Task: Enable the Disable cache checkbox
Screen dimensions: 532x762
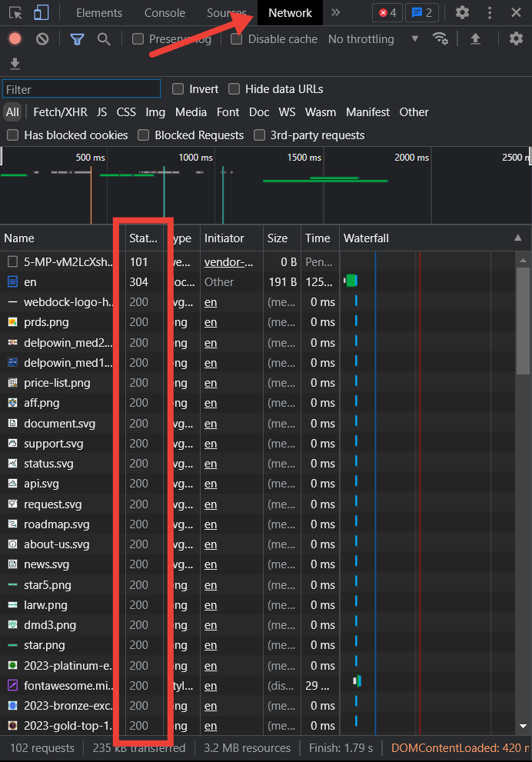Action: tap(237, 39)
